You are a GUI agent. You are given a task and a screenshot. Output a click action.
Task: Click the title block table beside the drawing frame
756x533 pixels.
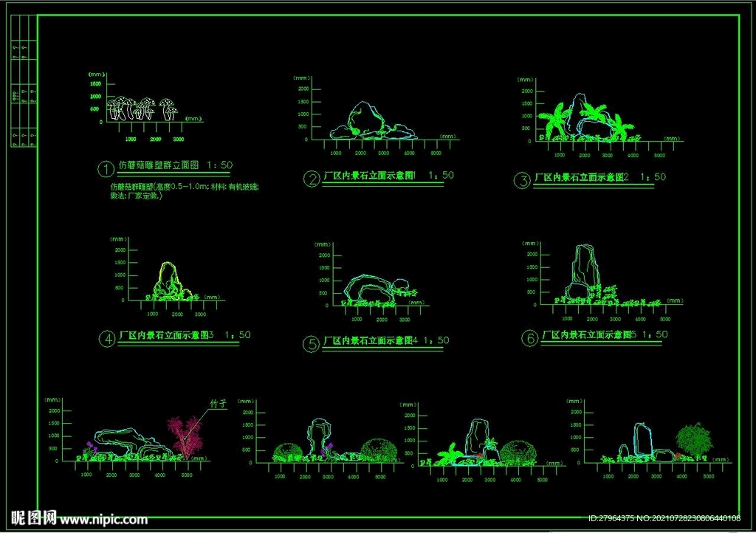[24, 81]
